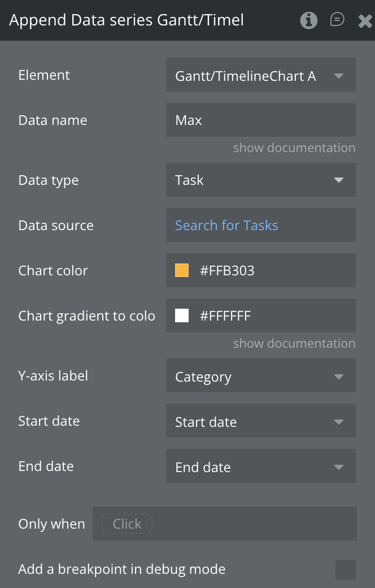Edit the #FFFFFF gradient hex value

pyautogui.click(x=225, y=316)
